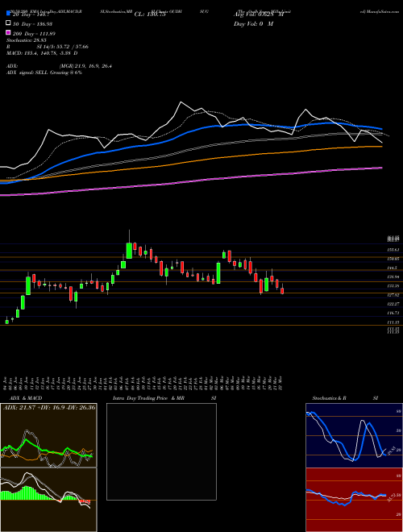This screenshot has width=403, height=532.
Task: Click the magenta 200 Day legend swatch
Action: [x=9, y=32]
